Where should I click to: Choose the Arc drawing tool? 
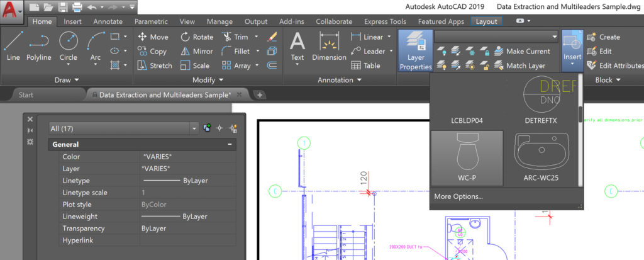(x=95, y=47)
